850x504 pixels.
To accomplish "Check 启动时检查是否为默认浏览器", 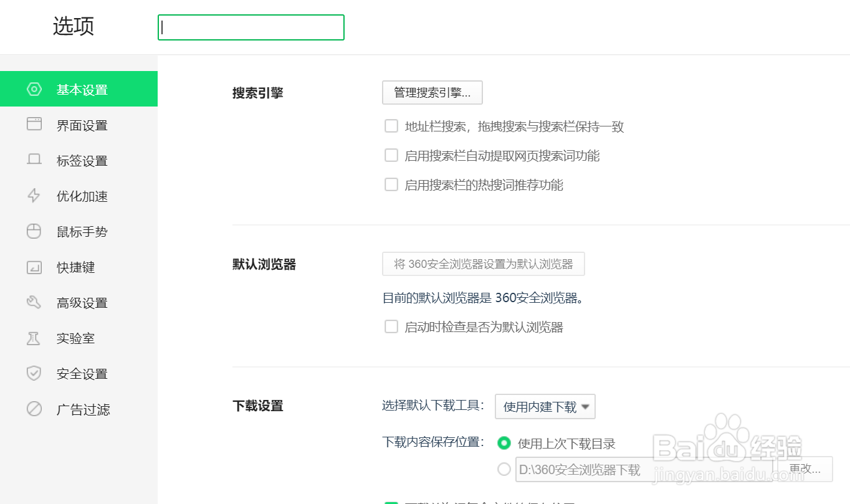I will [391, 326].
